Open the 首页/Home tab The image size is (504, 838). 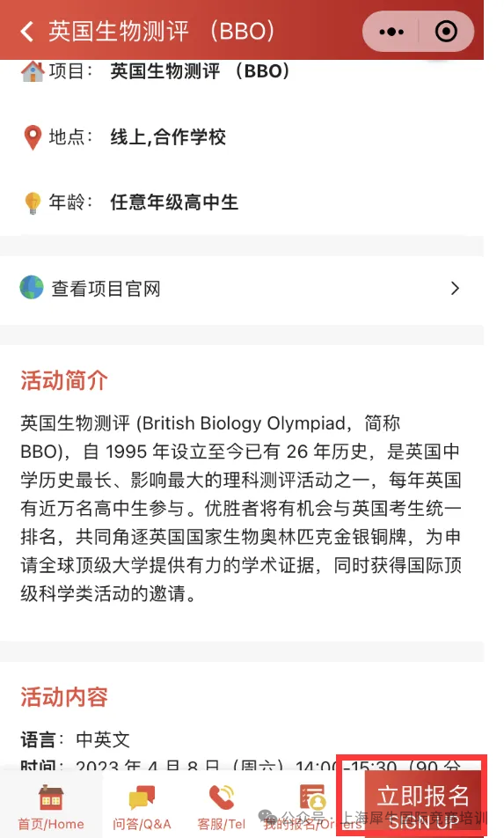[x=51, y=806]
